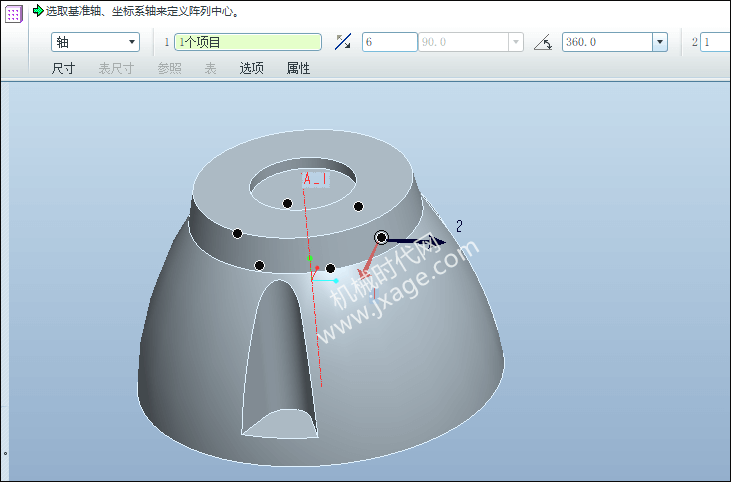This screenshot has height=482, width=731.
Task: Open the 表尺寸 tab
Action: click(x=116, y=69)
